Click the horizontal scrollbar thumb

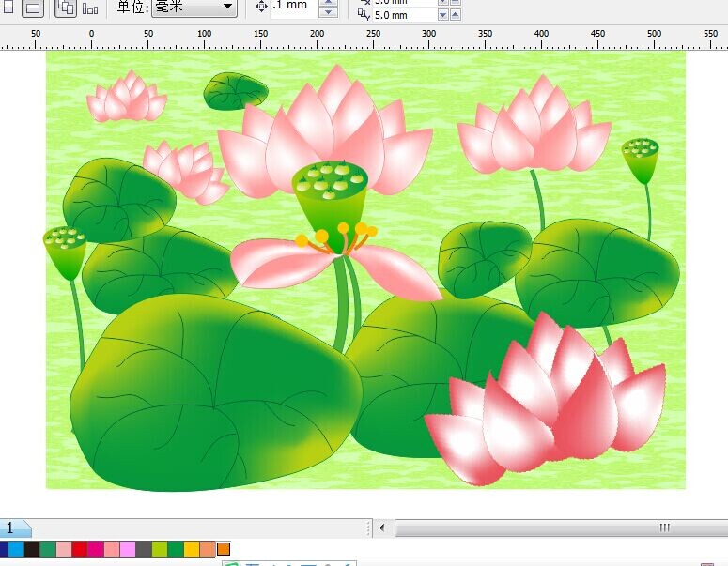tap(663, 528)
